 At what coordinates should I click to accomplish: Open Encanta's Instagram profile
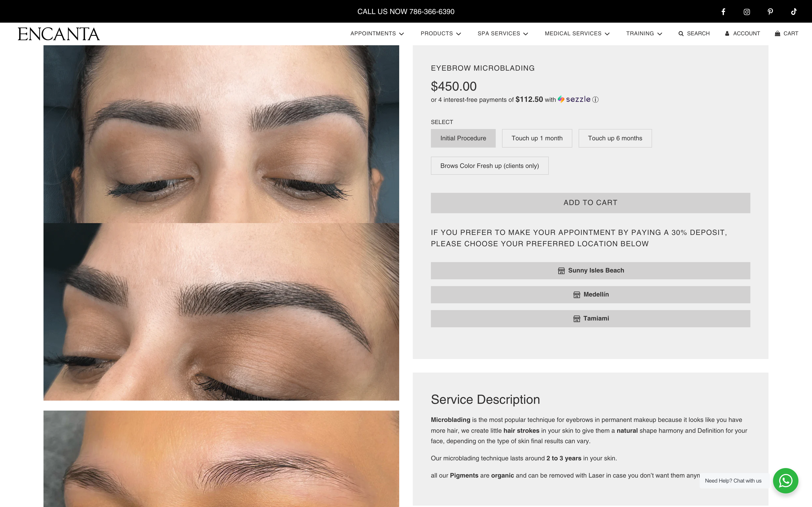[747, 11]
